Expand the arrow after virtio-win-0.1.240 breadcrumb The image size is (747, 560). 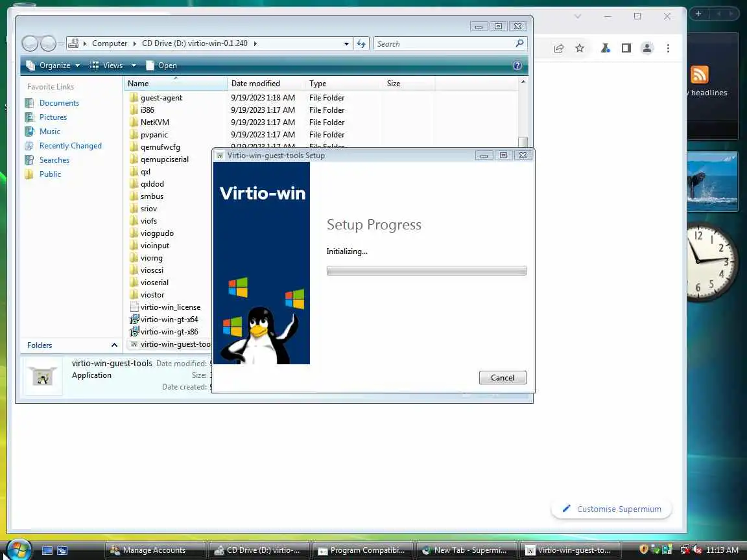tap(255, 44)
